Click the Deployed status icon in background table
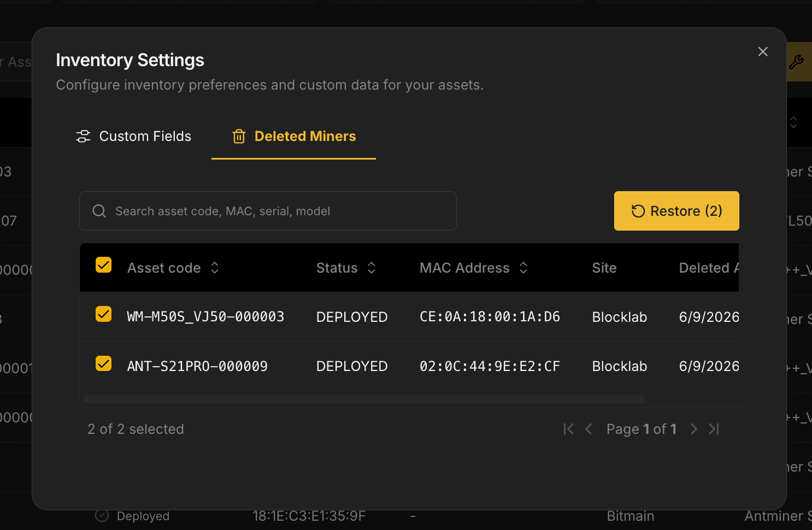This screenshot has width=812, height=530. 102,515
